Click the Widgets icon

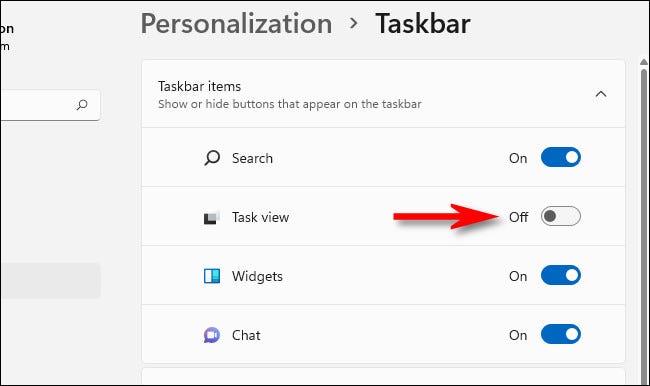coord(212,276)
